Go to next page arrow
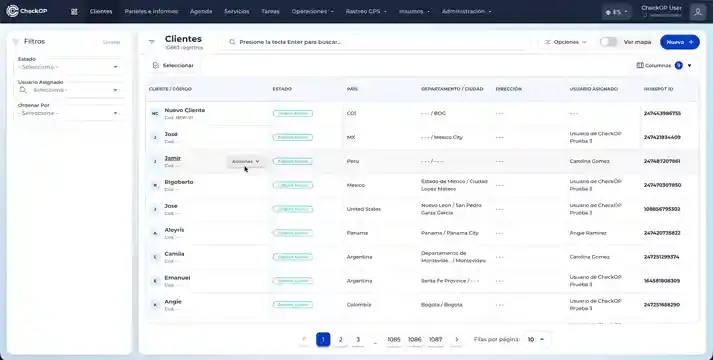713x360 pixels. click(457, 340)
